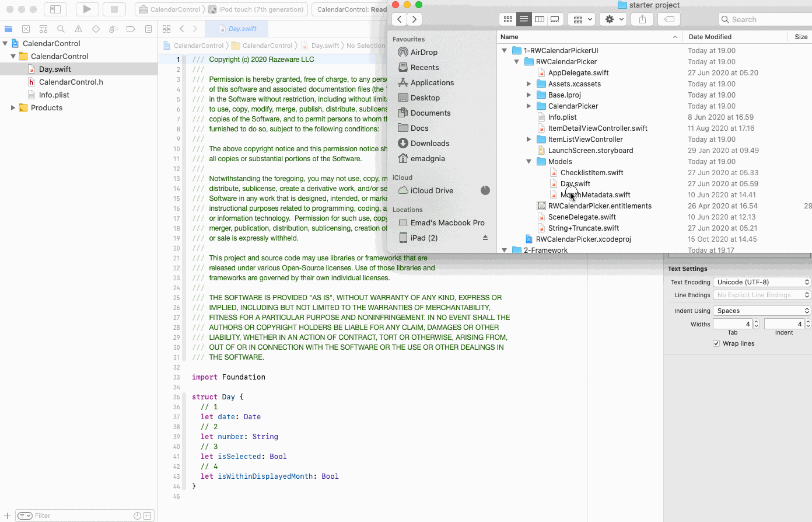Click the Finder Search field
The height and width of the screenshot is (522, 812).
(x=765, y=19)
